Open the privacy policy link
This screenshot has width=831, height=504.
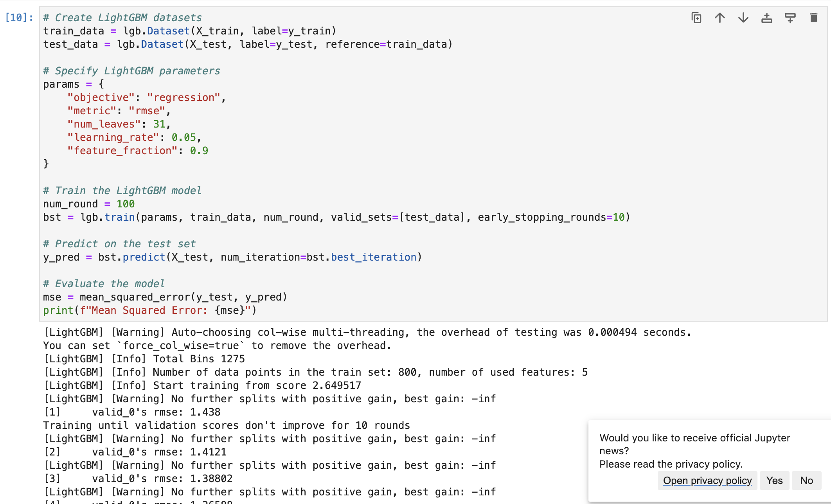(x=707, y=481)
